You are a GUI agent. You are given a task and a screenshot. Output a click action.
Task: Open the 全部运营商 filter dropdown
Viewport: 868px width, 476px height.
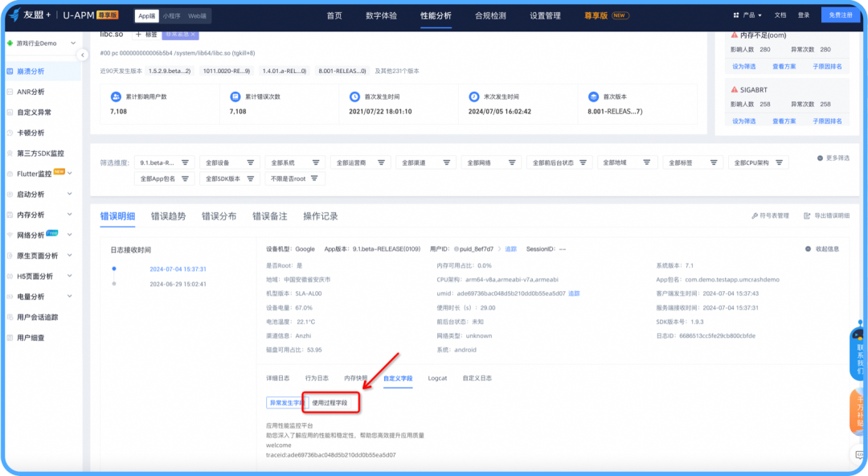pos(361,163)
